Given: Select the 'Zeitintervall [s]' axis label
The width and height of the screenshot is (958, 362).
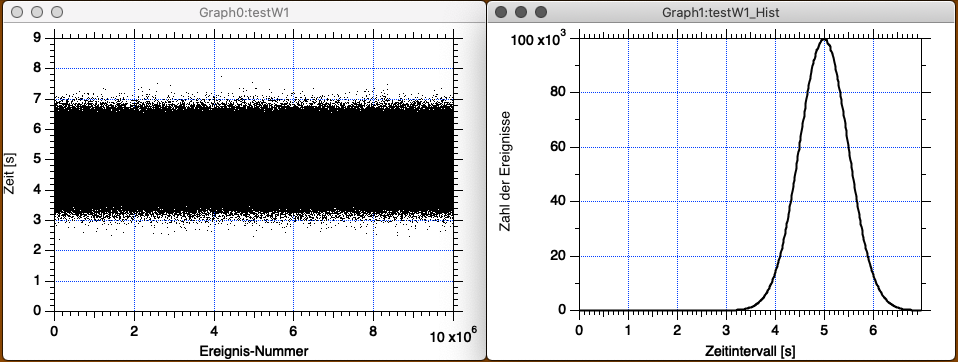Looking at the screenshot, I should pos(750,352).
